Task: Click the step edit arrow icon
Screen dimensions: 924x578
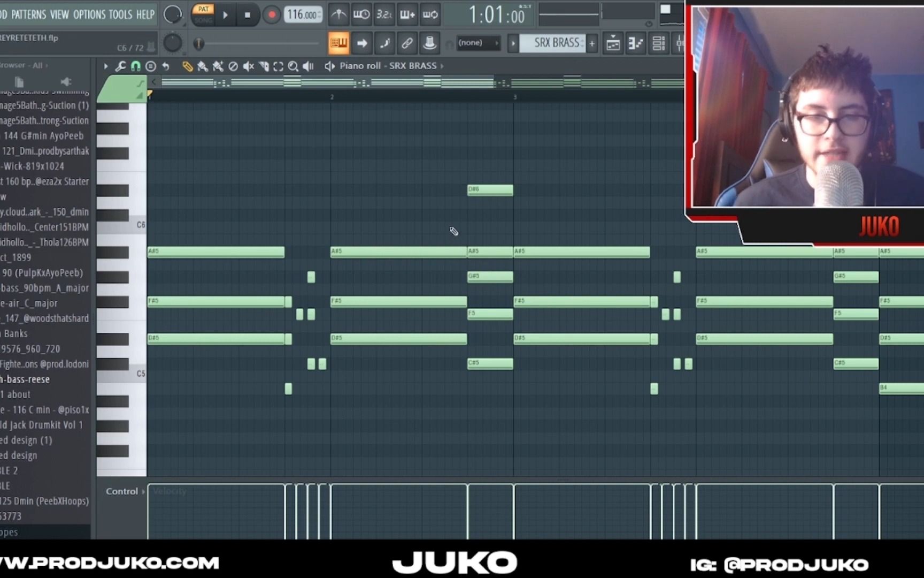Action: click(362, 43)
